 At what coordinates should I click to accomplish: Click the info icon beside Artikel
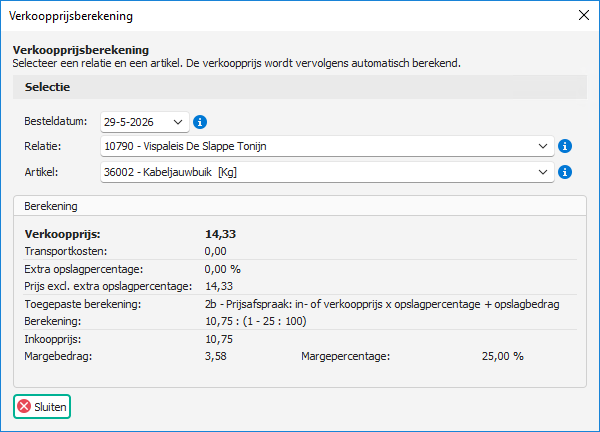click(565, 172)
